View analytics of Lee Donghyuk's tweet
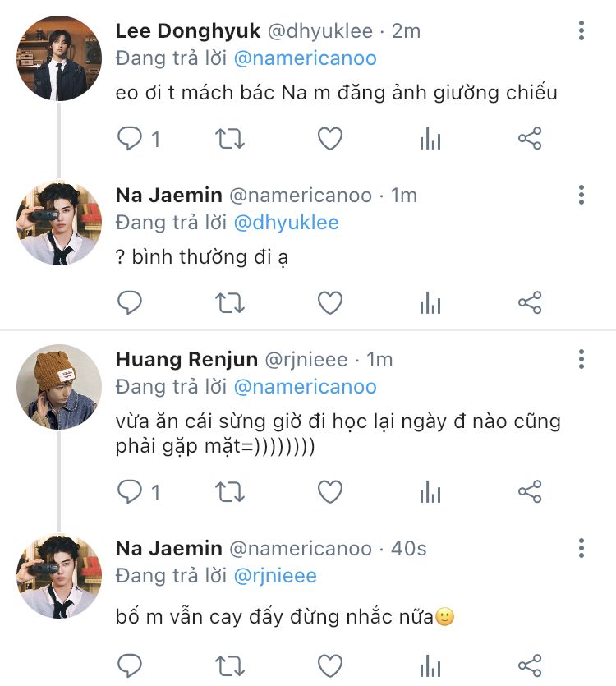This screenshot has height=686, width=616. (430, 138)
